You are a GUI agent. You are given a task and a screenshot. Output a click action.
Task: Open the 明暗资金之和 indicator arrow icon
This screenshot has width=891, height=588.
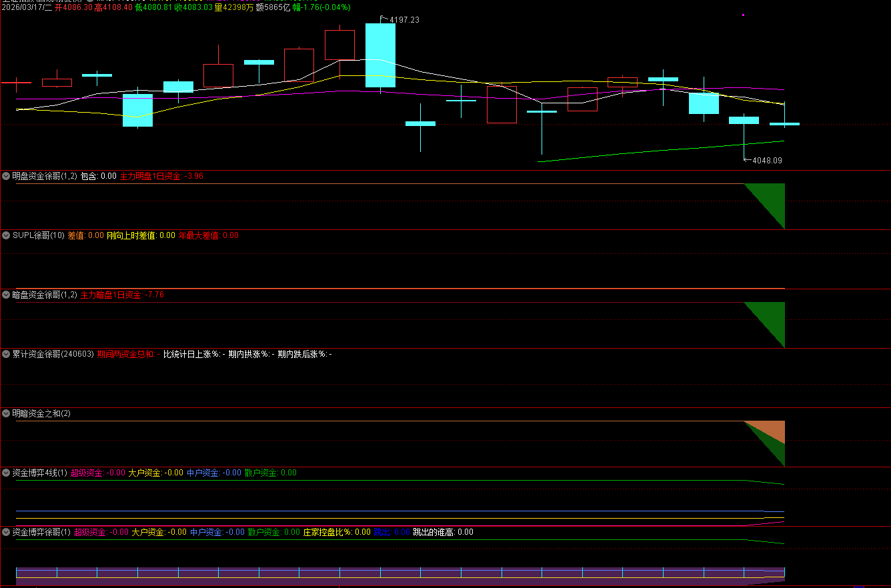(x=6, y=413)
